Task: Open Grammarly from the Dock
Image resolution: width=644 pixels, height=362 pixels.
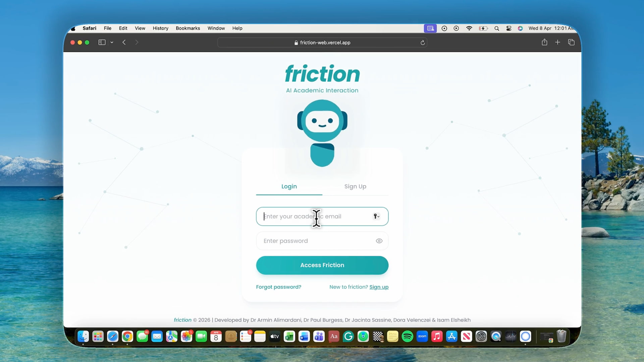Action: pyautogui.click(x=348, y=336)
